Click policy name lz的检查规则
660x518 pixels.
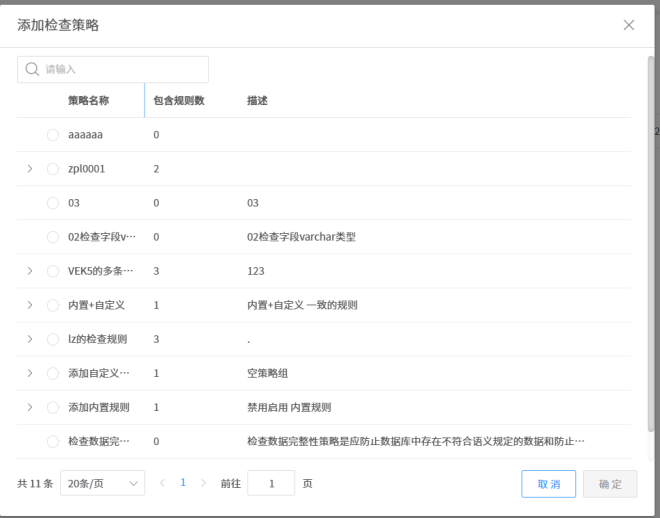[98, 340]
